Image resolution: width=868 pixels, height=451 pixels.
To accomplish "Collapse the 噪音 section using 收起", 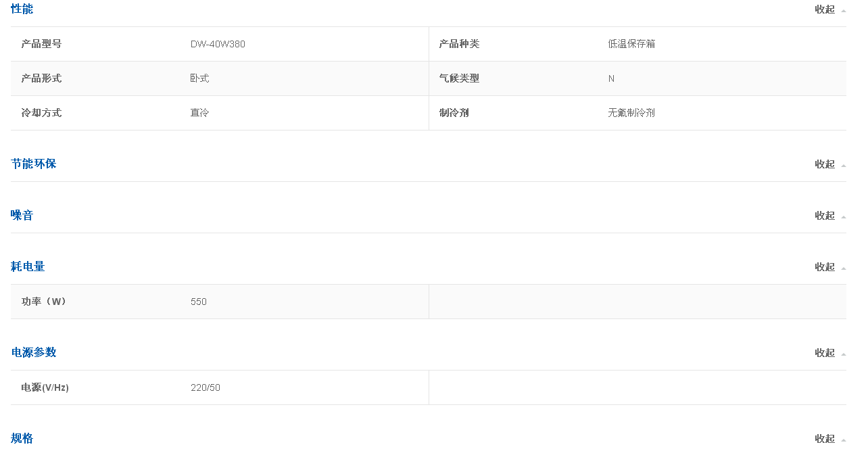I will tap(825, 216).
